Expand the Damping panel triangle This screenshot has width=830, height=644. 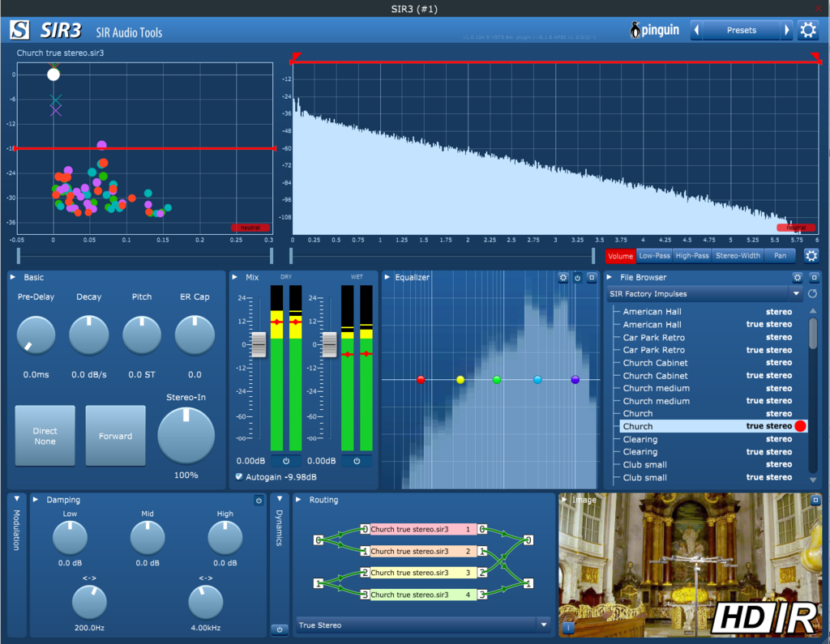point(36,500)
